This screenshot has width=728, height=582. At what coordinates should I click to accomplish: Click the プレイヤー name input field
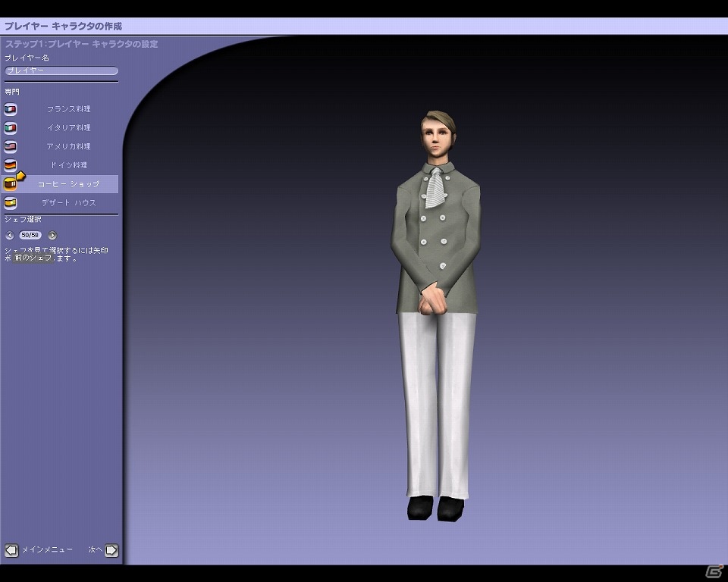pos(61,70)
